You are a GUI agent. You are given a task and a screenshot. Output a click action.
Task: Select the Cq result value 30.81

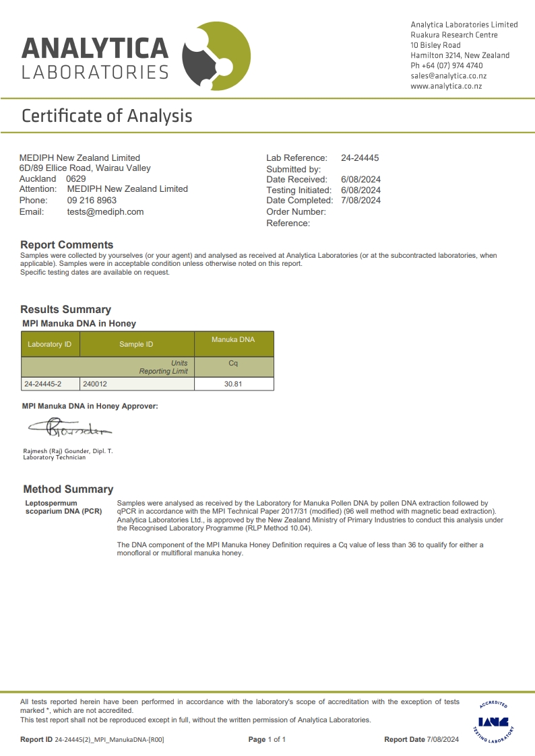[x=234, y=384]
